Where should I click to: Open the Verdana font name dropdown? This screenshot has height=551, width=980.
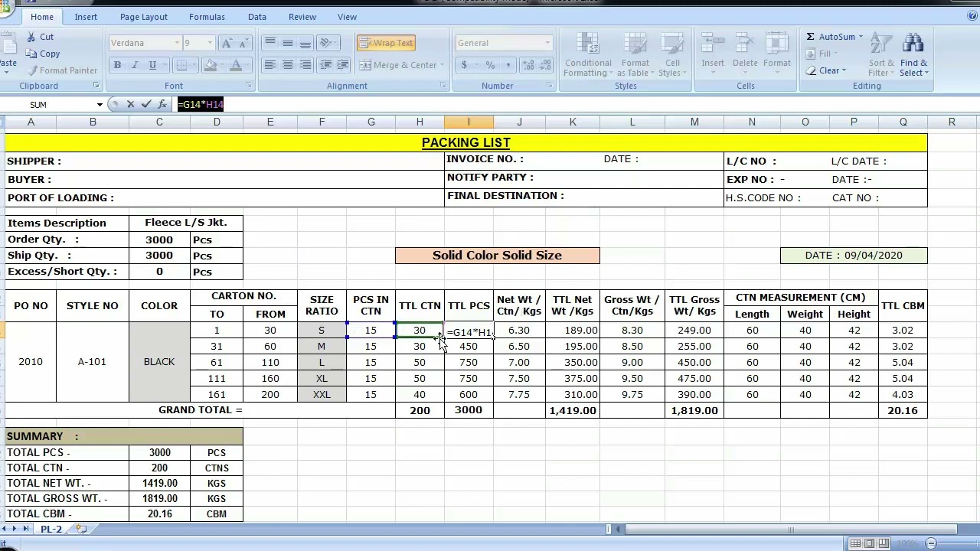(177, 43)
